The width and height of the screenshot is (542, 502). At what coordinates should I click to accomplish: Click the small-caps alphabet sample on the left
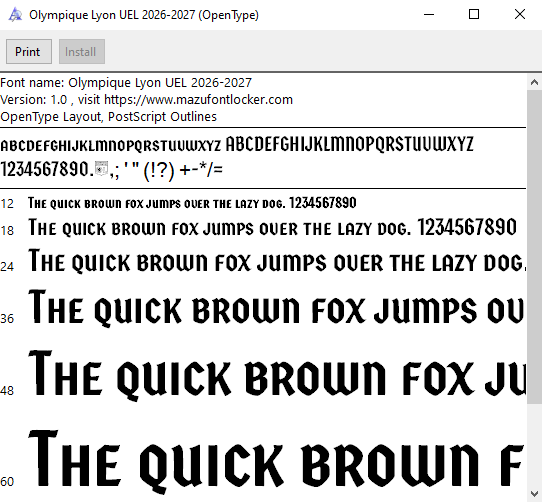pyautogui.click(x=111, y=146)
